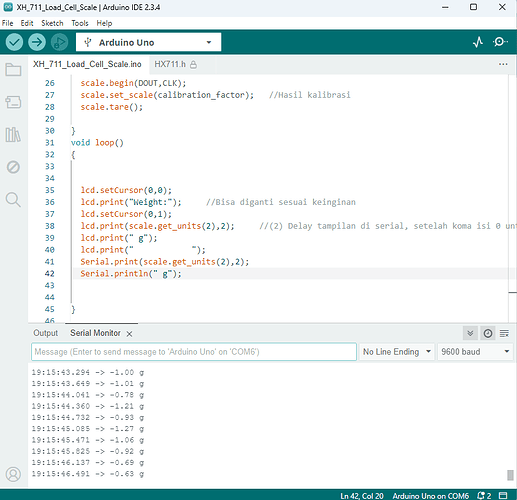Open the Serial Monitor magnifier icon in toolbar
Image resolution: width=517 pixels, height=500 pixels.
pos(500,42)
